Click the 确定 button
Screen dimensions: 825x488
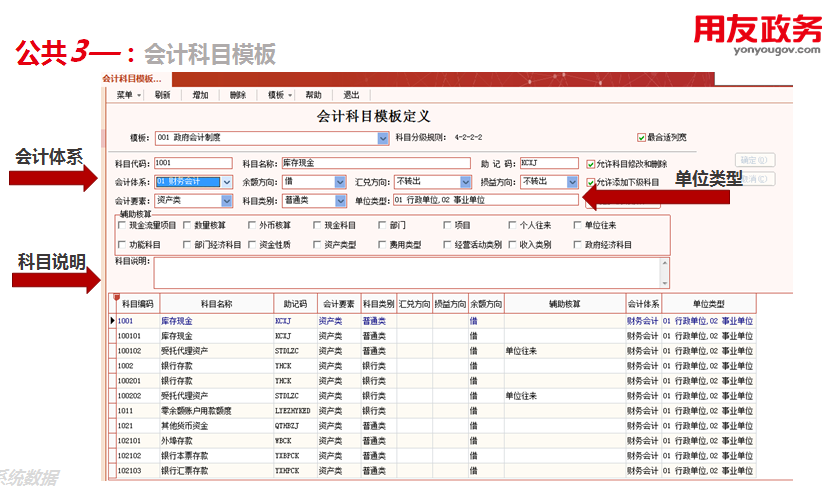pos(755,160)
